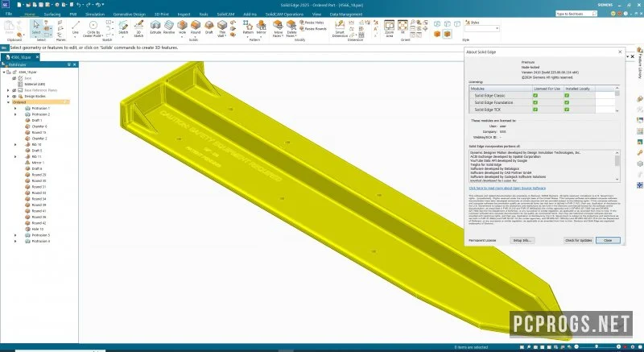Screen dimensions: 644x352
Task: Open the Sketch command
Action: coord(123,27)
